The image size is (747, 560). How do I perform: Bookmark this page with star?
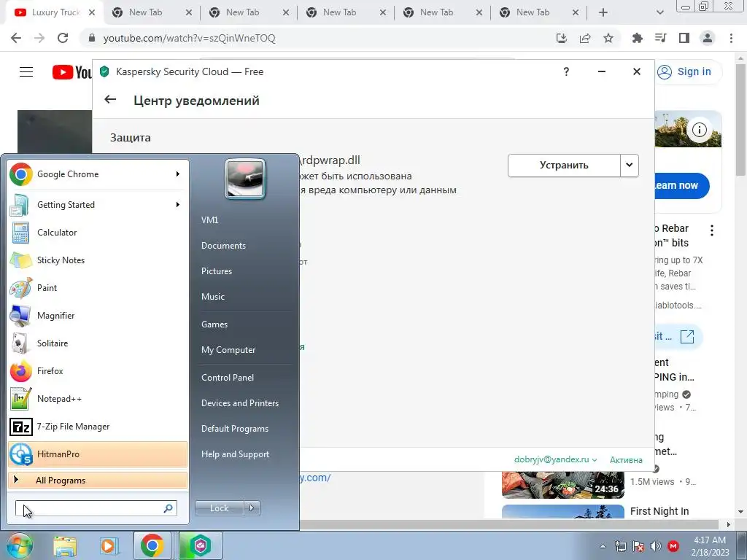pyautogui.click(x=608, y=38)
